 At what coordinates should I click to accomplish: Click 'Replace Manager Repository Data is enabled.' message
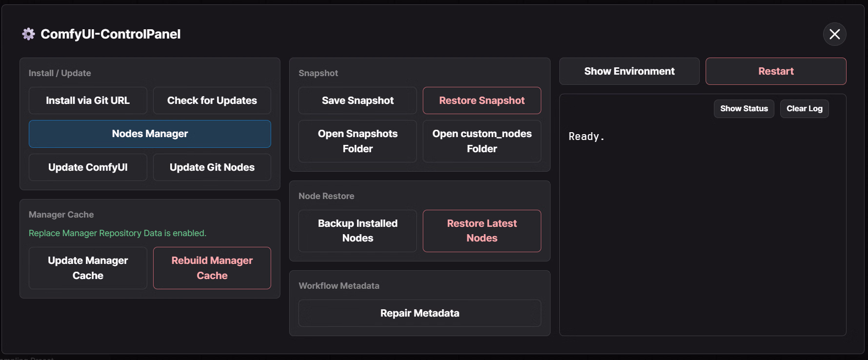pyautogui.click(x=118, y=233)
